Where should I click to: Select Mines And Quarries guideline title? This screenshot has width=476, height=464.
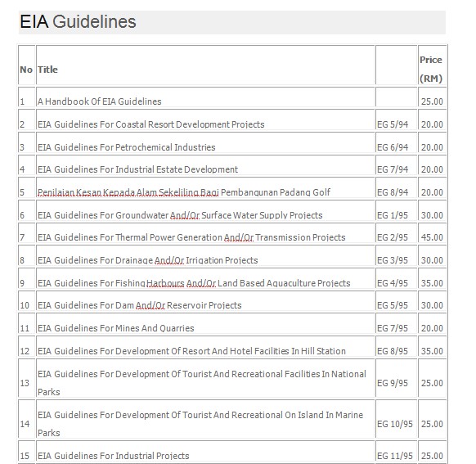(115, 328)
